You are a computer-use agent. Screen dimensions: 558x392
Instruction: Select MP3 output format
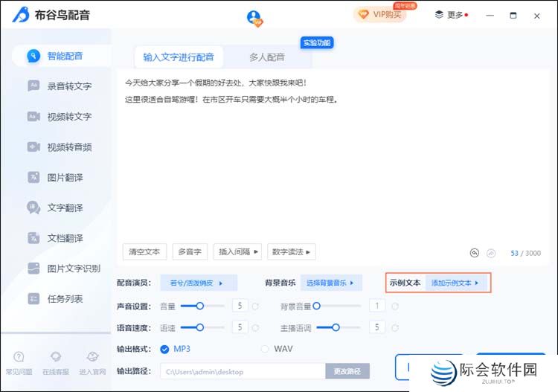164,349
